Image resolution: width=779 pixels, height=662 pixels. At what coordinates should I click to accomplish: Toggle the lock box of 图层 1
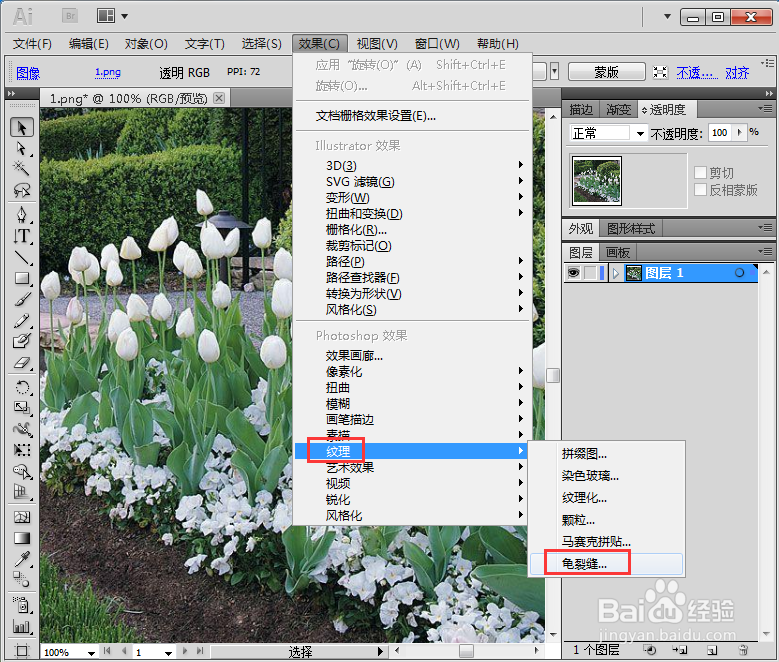point(590,273)
